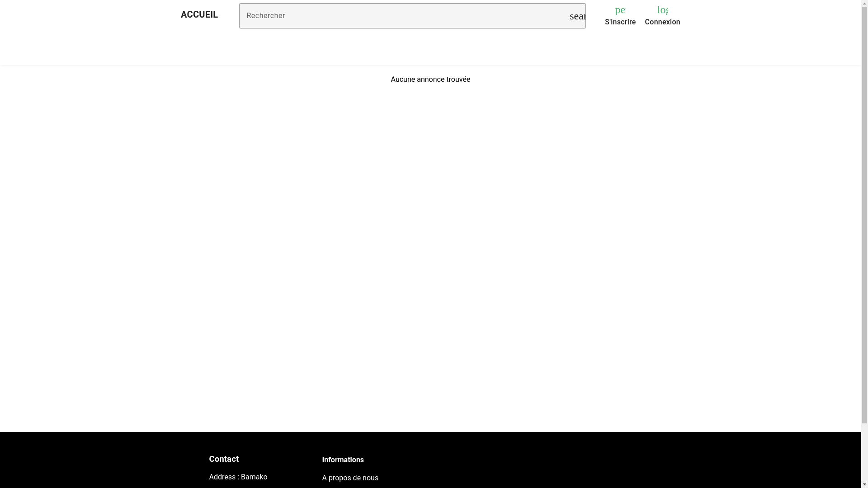Click the 'Address : Bamako' text
This screenshot has height=488, width=868.
(x=238, y=477)
